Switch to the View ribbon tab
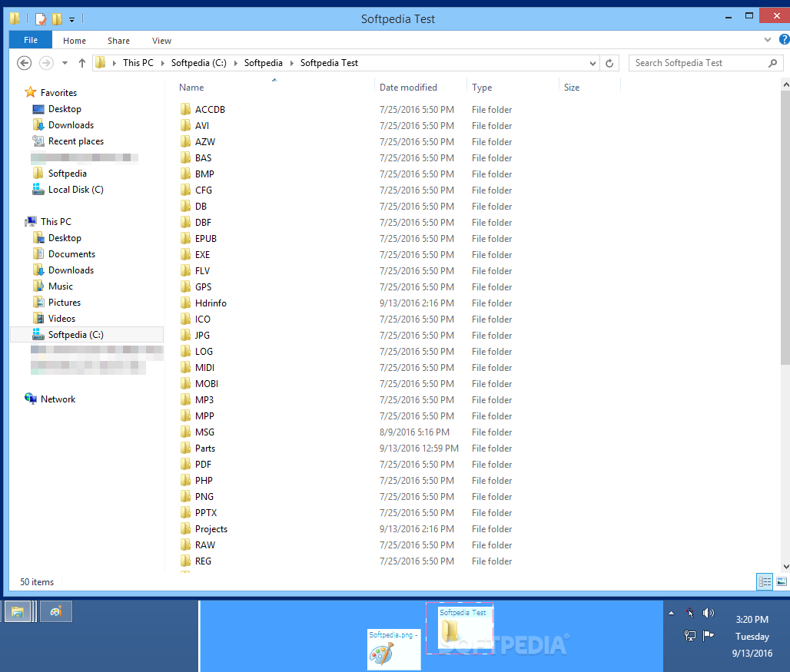The height and width of the screenshot is (672, 790). pos(161,41)
